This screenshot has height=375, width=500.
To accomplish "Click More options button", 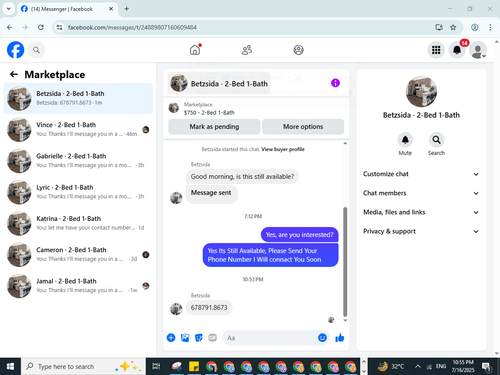I will pos(303,127).
